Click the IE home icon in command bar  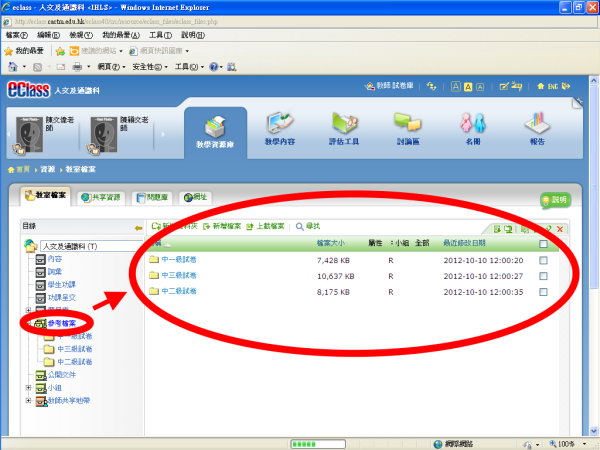coord(13,67)
